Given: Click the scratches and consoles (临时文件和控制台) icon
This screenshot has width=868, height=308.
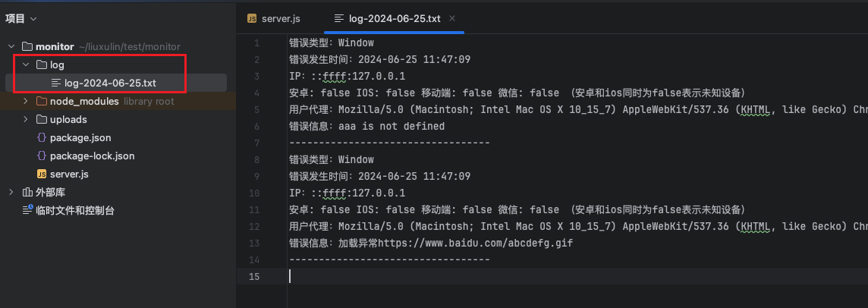Looking at the screenshot, I should [27, 211].
